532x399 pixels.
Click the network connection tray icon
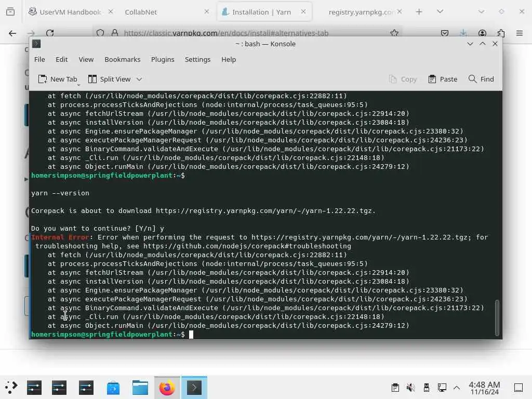click(x=442, y=388)
